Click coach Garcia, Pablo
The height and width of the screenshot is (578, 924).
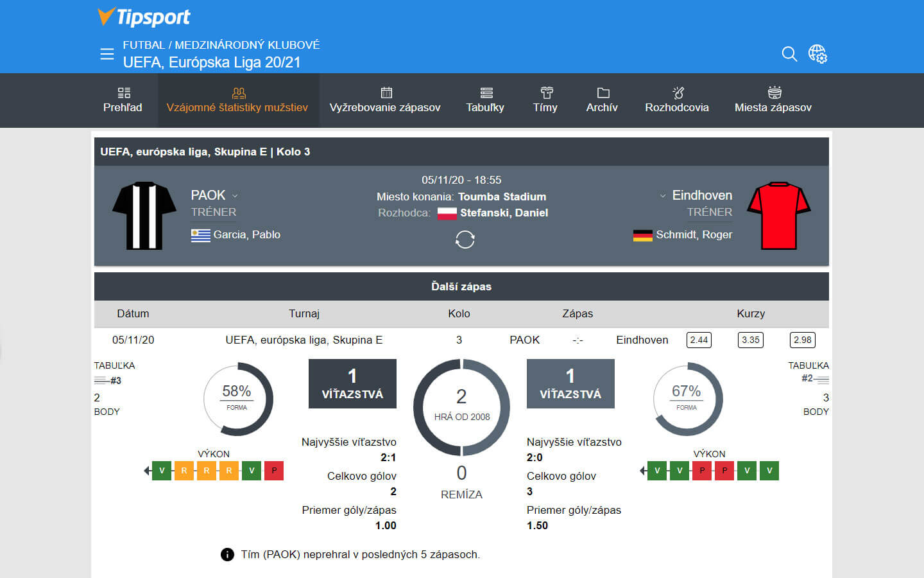click(247, 235)
